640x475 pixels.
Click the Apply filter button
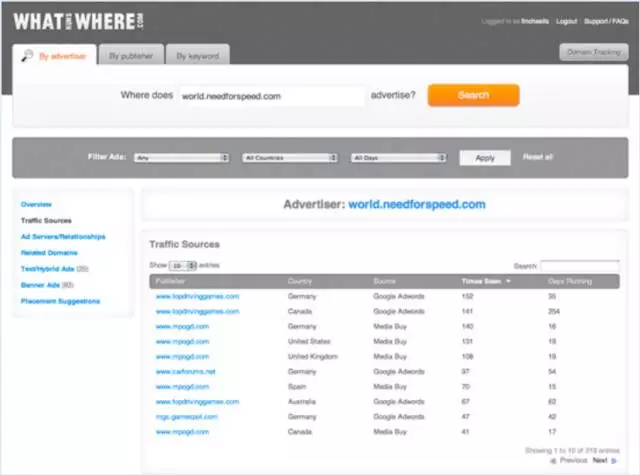coord(485,158)
